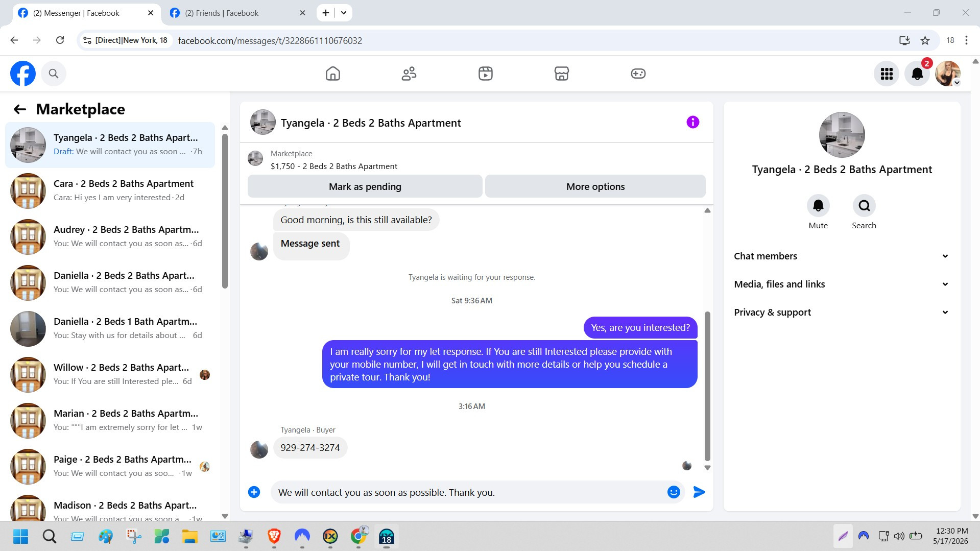
Task: Go back in browser history
Action: click(x=14, y=40)
